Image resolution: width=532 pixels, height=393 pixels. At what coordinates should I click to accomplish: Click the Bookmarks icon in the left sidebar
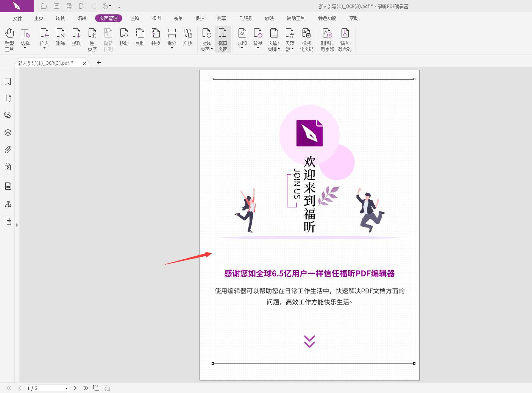tap(8, 81)
